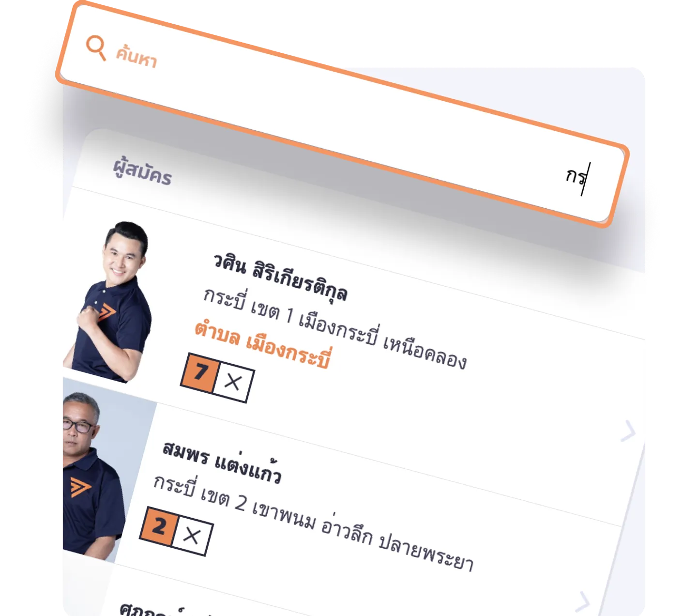
Task: Click กระบี่ เขต 1 district description text
Action: point(335,328)
